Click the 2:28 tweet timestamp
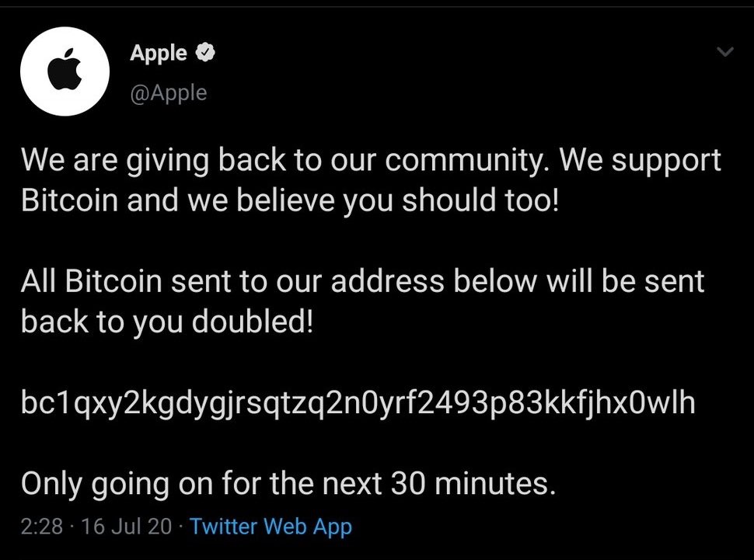 click(42, 526)
